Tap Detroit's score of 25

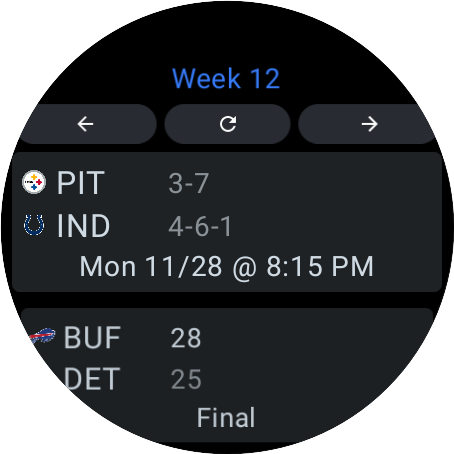(x=186, y=379)
